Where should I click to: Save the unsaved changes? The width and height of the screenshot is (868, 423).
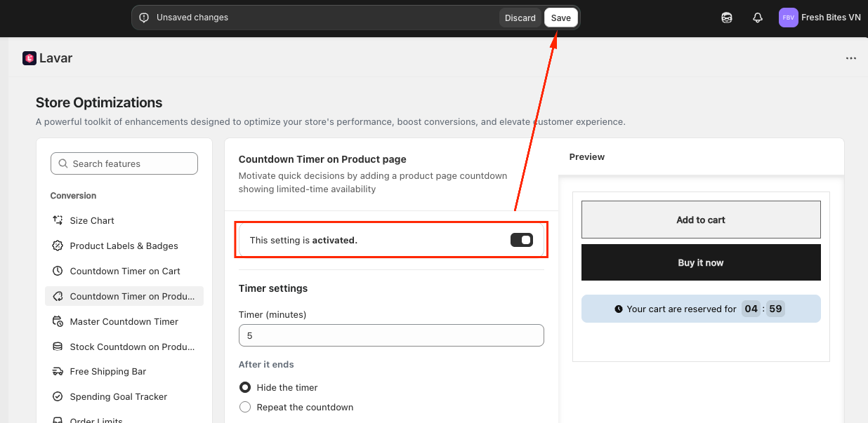coord(561,18)
